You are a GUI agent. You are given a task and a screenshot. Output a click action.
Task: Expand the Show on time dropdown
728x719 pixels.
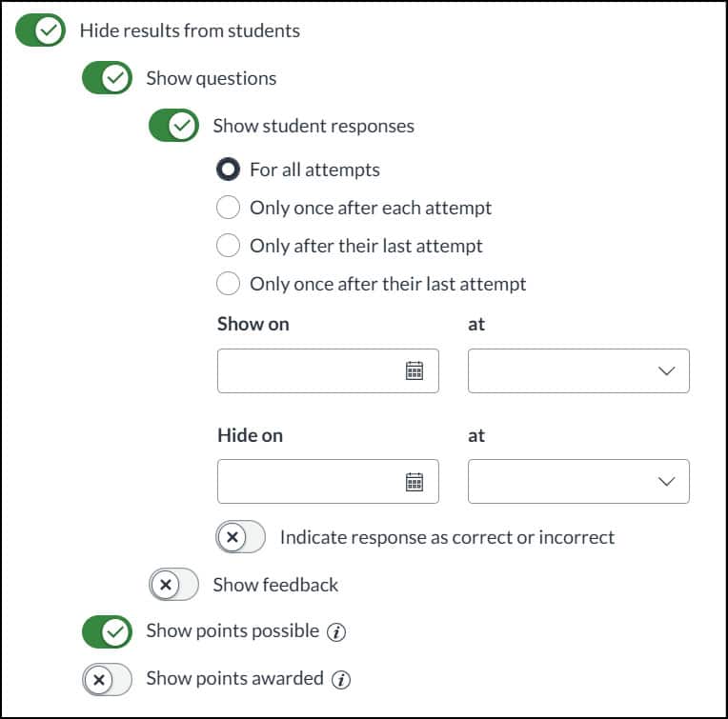(x=578, y=371)
